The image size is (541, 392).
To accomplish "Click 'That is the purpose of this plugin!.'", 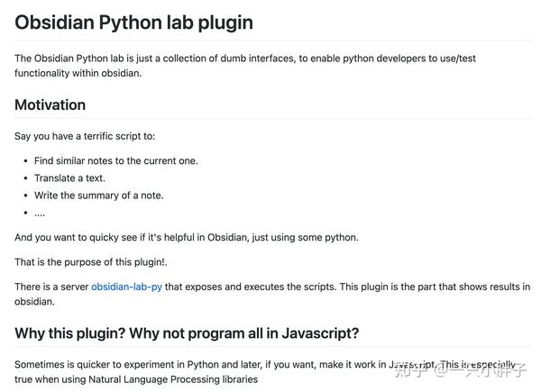I will (x=91, y=262).
